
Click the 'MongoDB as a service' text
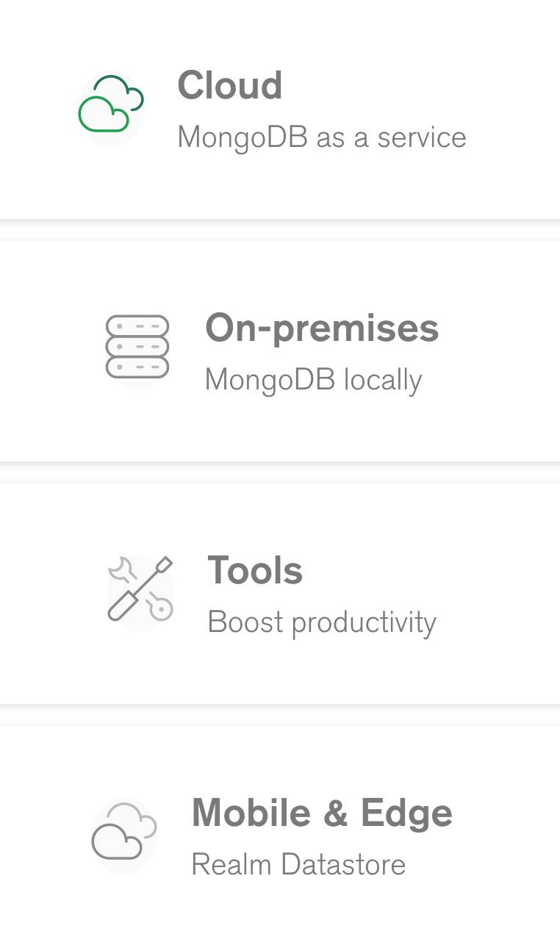point(322,137)
